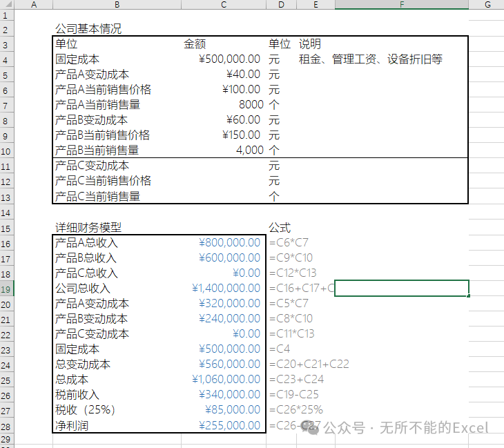Click the header 金额
The width and height of the screenshot is (504, 448).
point(195,43)
